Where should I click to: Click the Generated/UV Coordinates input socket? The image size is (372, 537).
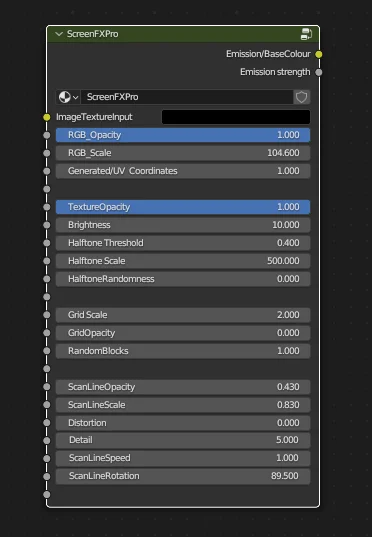(x=47, y=171)
